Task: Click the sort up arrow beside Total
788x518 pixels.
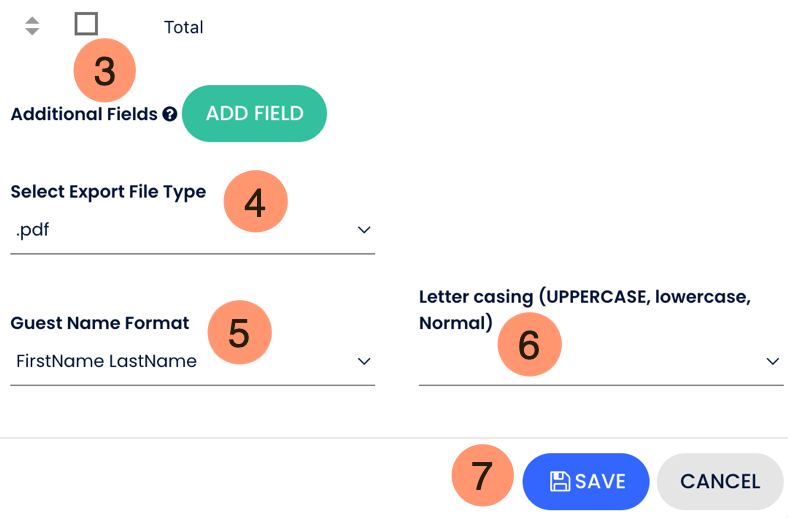Action: (x=32, y=20)
